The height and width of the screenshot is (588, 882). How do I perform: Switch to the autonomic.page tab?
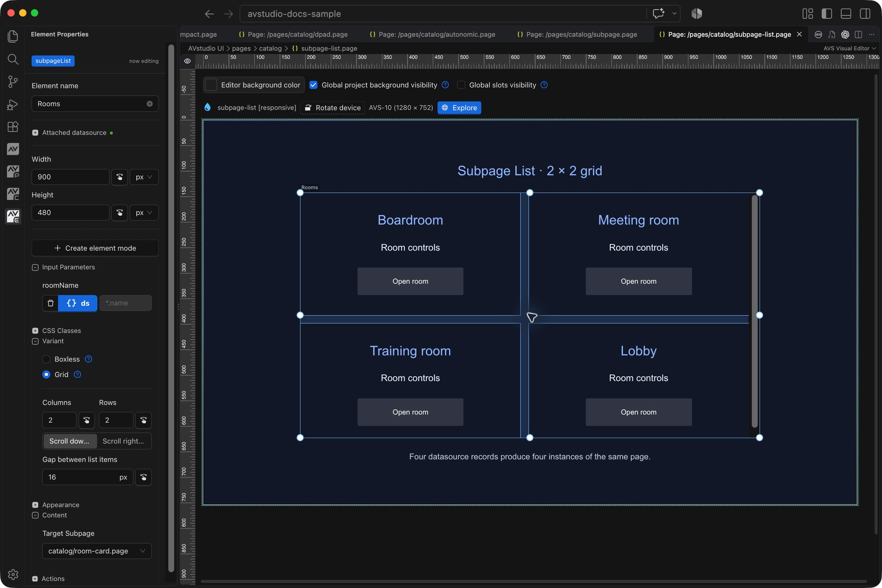click(x=433, y=35)
